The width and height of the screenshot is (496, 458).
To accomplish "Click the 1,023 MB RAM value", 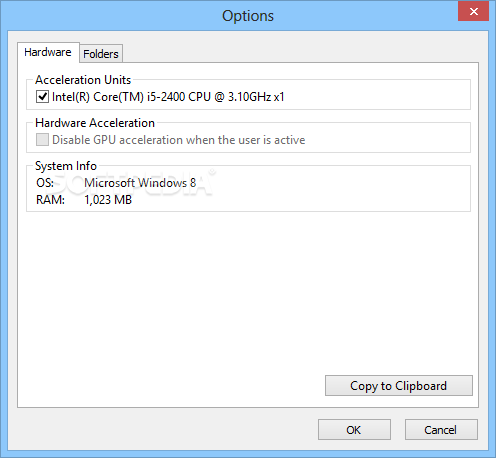I will 108,200.
